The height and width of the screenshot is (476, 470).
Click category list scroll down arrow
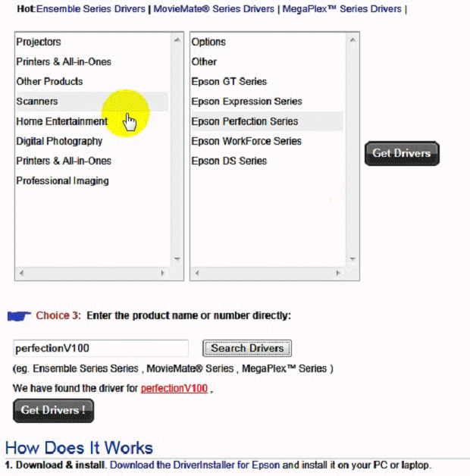click(177, 259)
